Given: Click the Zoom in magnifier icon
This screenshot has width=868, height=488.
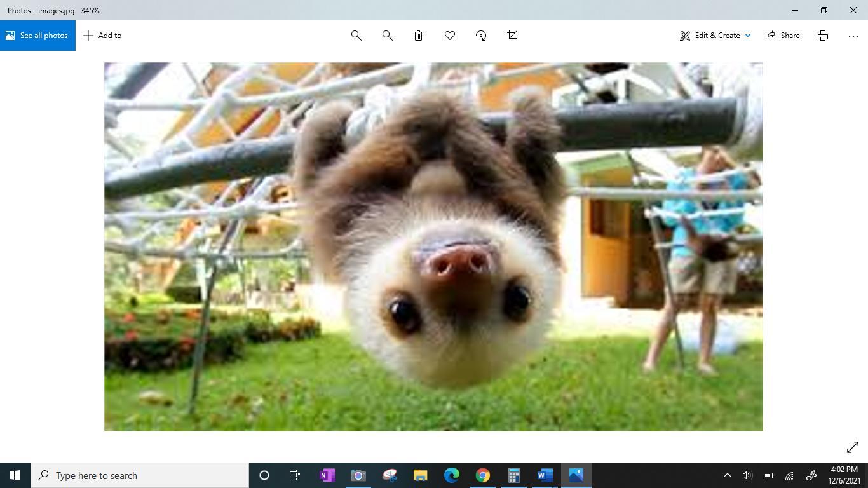Looking at the screenshot, I should 356,36.
